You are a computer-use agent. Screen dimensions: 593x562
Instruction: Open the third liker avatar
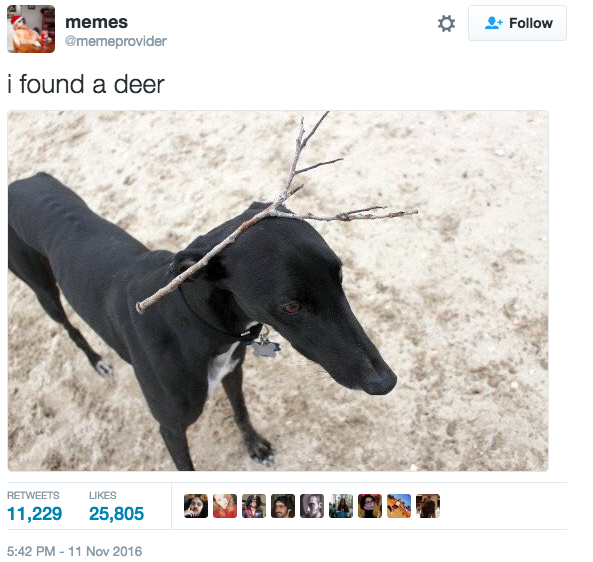tap(254, 506)
